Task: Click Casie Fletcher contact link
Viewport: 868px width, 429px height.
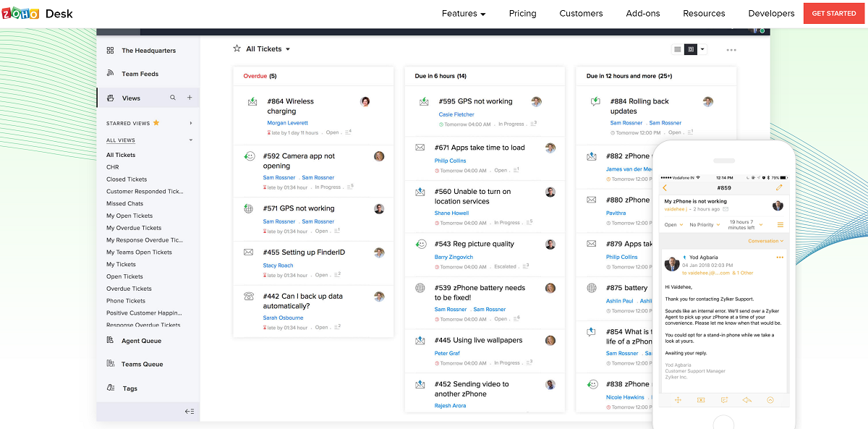Action: 456,114
